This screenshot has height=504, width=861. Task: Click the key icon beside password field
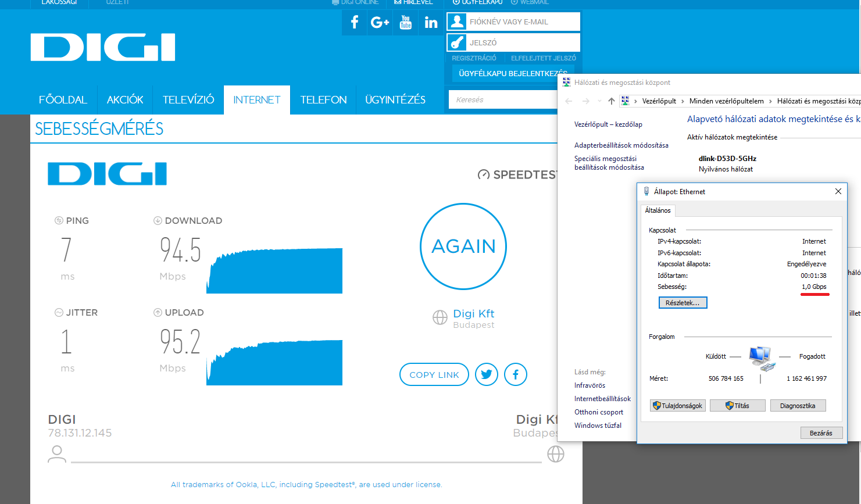[x=458, y=42]
